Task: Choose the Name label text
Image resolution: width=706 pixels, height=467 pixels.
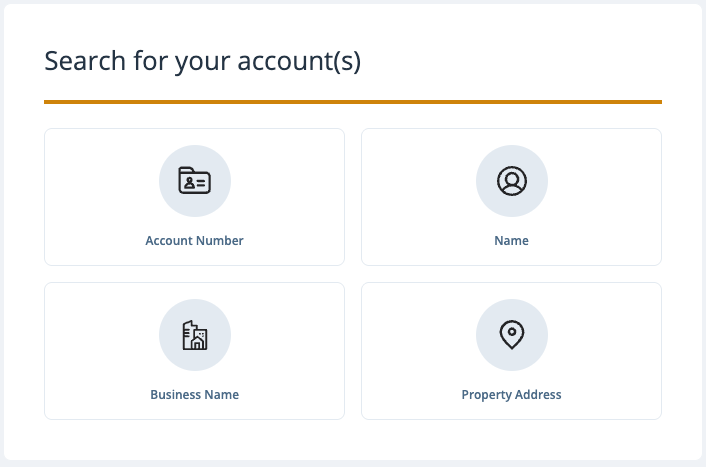Action: pos(511,240)
